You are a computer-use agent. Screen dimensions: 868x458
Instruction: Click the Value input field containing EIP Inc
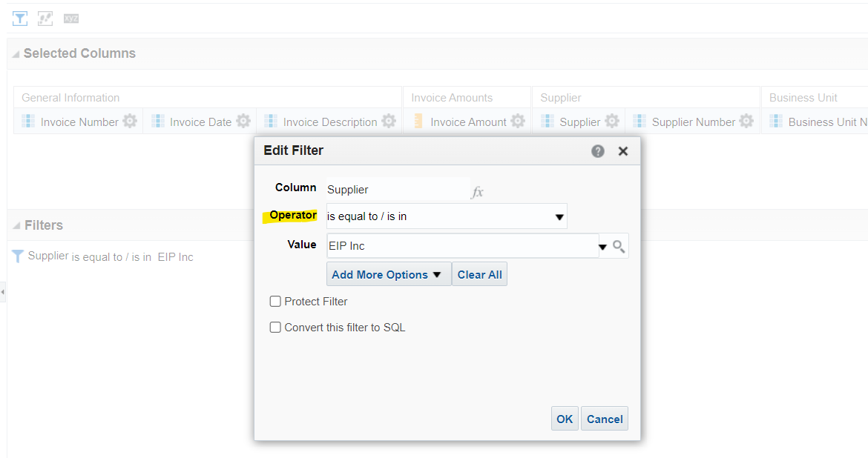pos(462,246)
